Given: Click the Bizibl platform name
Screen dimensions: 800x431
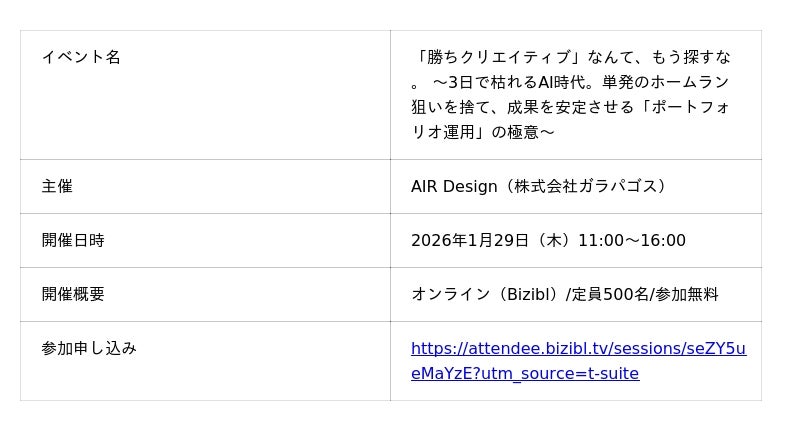Looking at the screenshot, I should [529, 294].
